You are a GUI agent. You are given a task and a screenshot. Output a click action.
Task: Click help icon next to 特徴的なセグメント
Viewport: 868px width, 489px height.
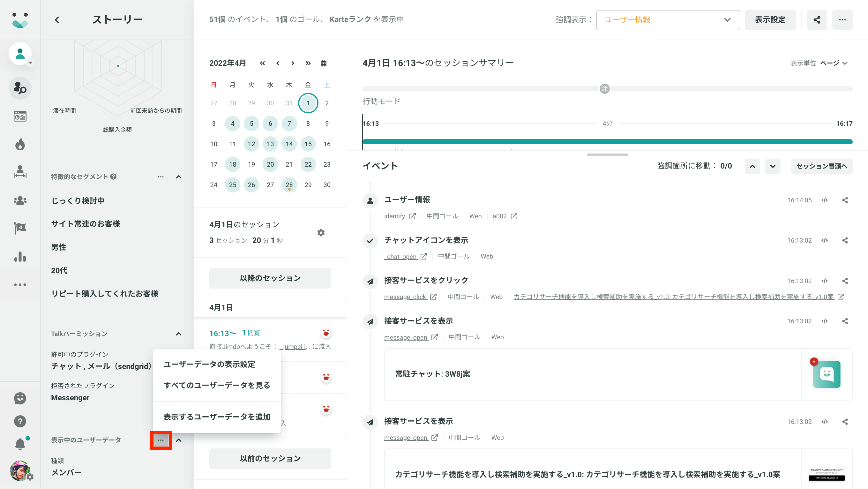point(114,177)
